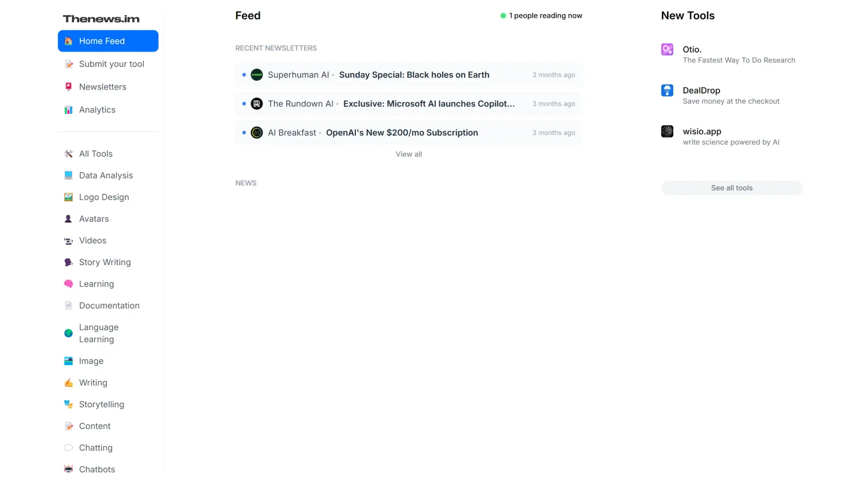The image size is (868, 482).
Task: Click the Data Analysis laptop icon
Action: 68,176
